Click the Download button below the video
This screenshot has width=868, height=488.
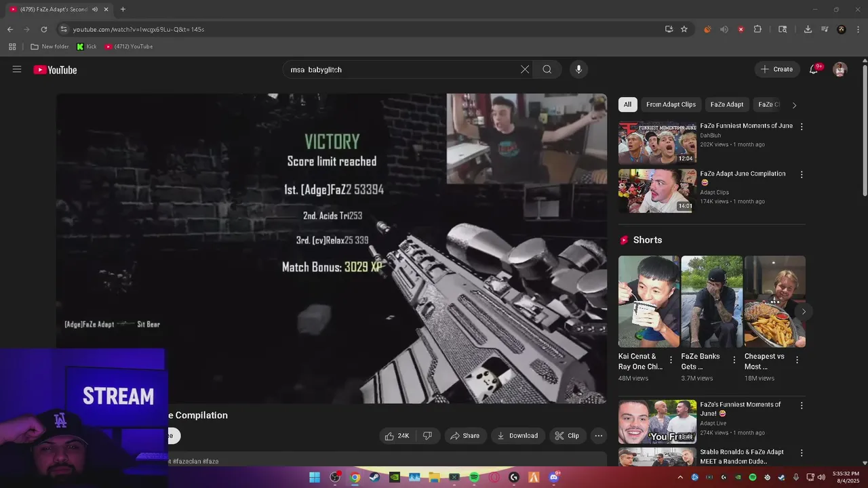[517, 436]
